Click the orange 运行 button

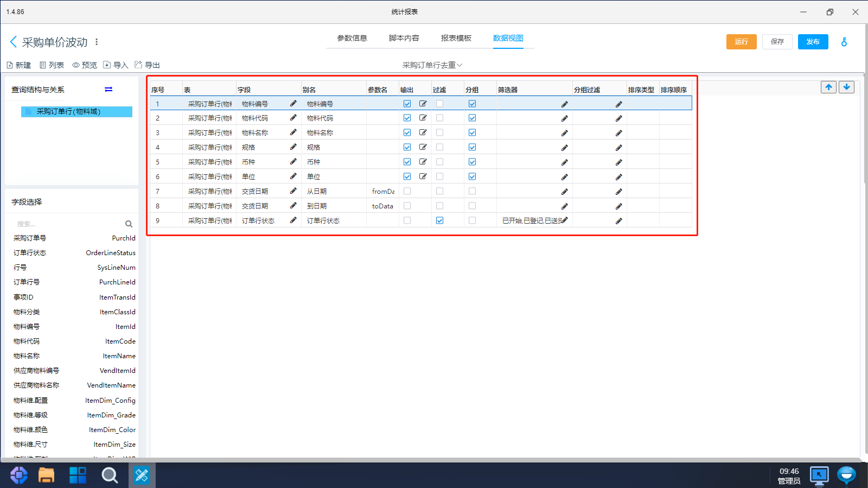point(741,42)
